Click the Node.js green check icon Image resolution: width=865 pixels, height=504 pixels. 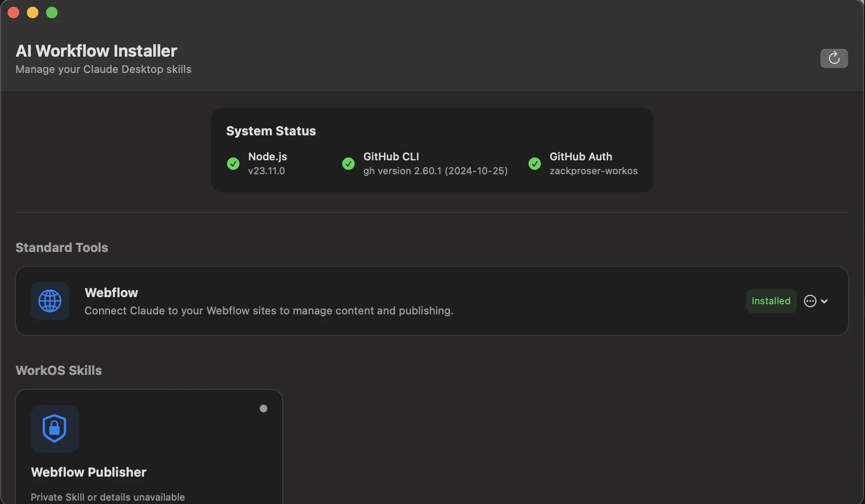(233, 163)
